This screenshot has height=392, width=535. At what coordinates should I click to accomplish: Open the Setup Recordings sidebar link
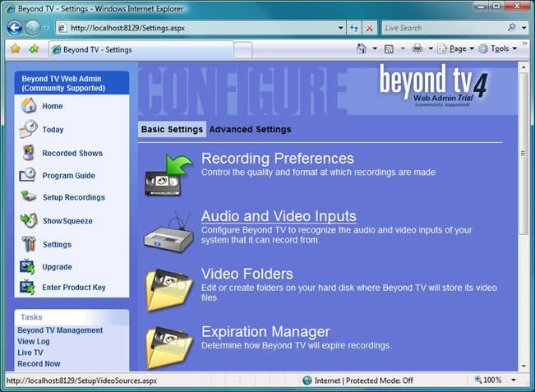coord(74,197)
